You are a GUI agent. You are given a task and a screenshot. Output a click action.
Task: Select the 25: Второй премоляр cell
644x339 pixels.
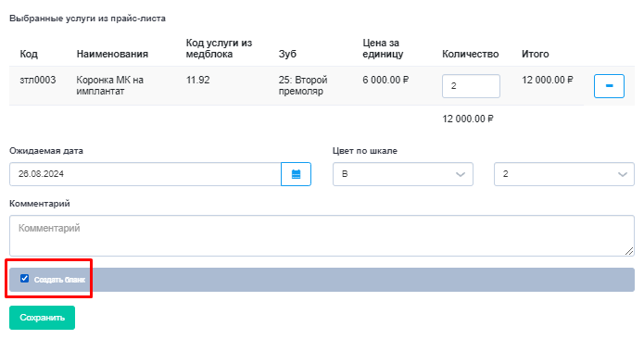tap(303, 85)
